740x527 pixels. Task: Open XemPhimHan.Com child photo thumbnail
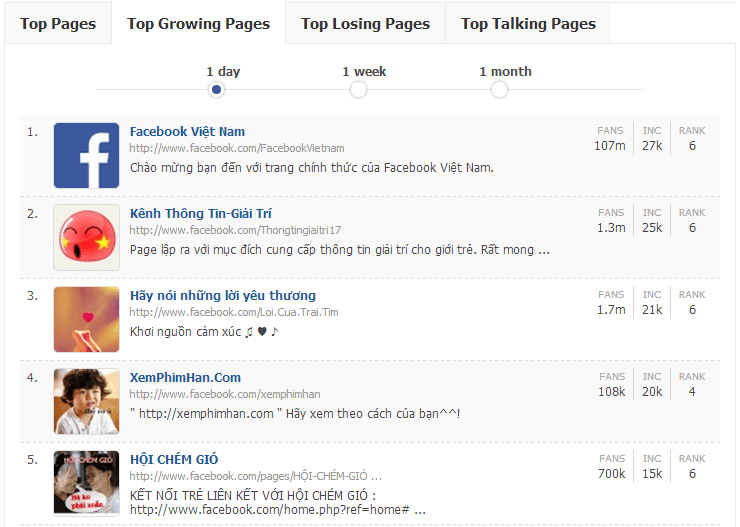pyautogui.click(x=86, y=402)
